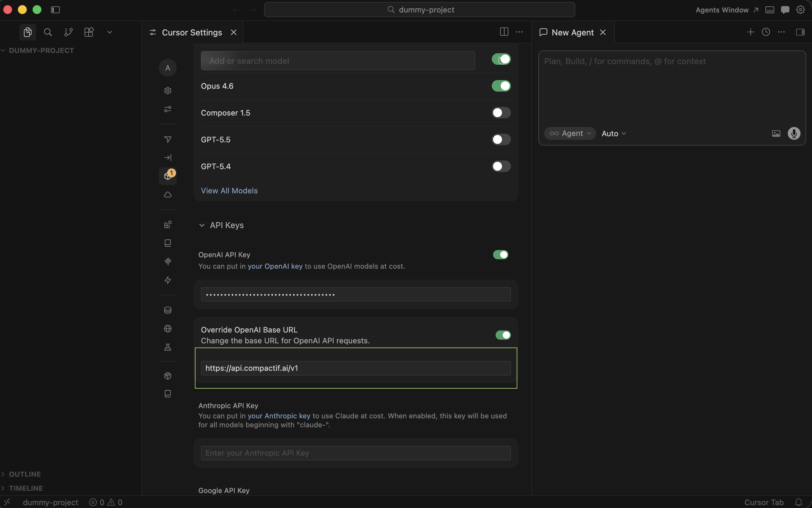The image size is (812, 508).
Task: Follow the 'your OpenAI key' link
Action: 275,266
